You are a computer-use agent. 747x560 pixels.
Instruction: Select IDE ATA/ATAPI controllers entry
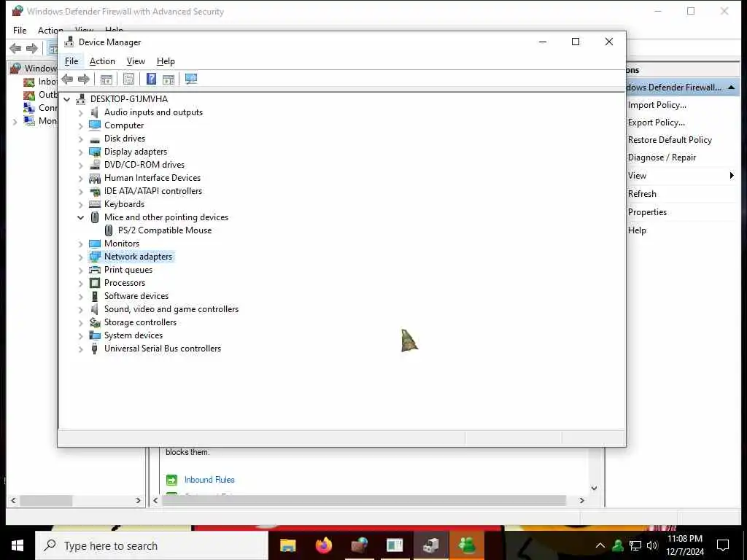click(153, 191)
